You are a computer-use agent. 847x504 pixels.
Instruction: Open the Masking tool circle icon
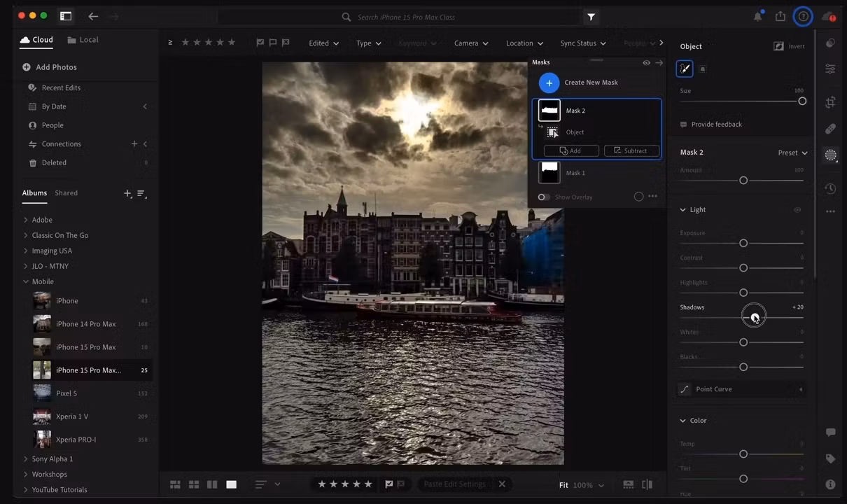[x=830, y=155]
